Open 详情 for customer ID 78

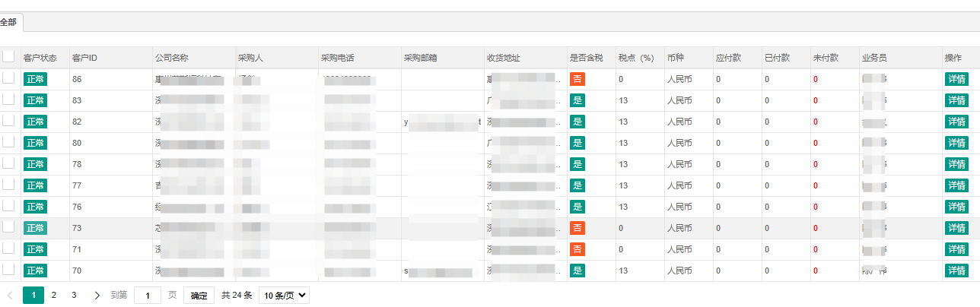956,164
